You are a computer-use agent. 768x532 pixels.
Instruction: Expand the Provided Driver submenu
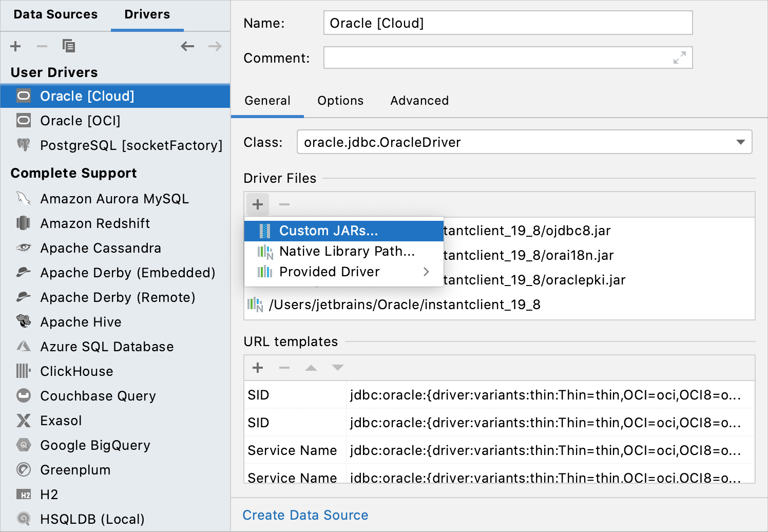329,272
